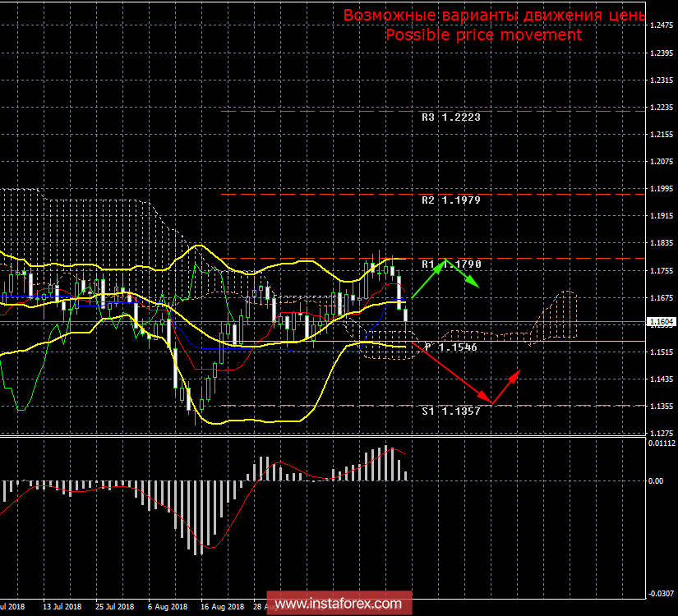Click the 13 Jul 2018 date label
Screen dimensions: 678x616
click(x=62, y=607)
